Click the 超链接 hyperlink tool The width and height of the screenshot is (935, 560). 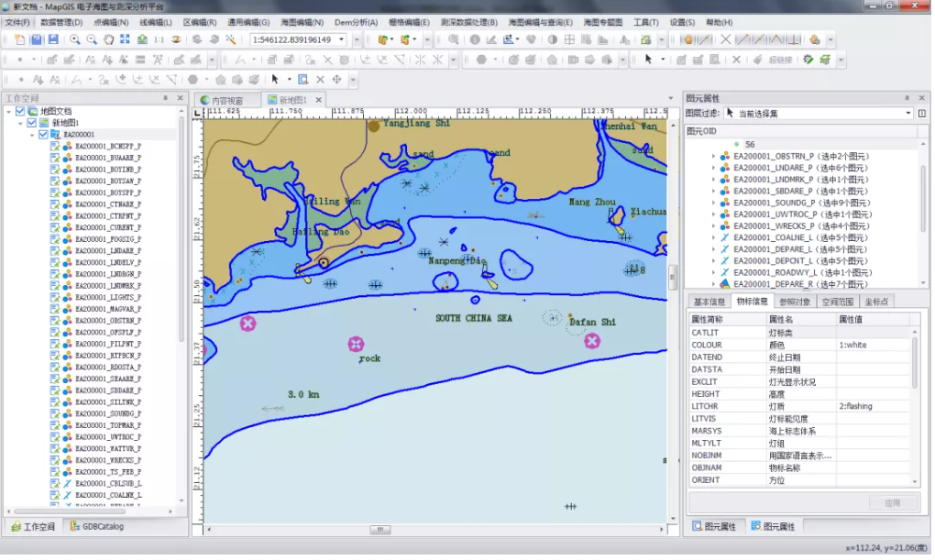[781, 60]
